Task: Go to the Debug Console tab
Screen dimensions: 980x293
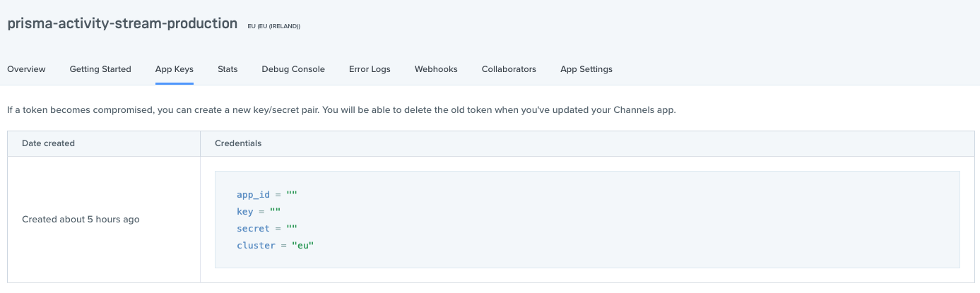Action: coord(293,69)
